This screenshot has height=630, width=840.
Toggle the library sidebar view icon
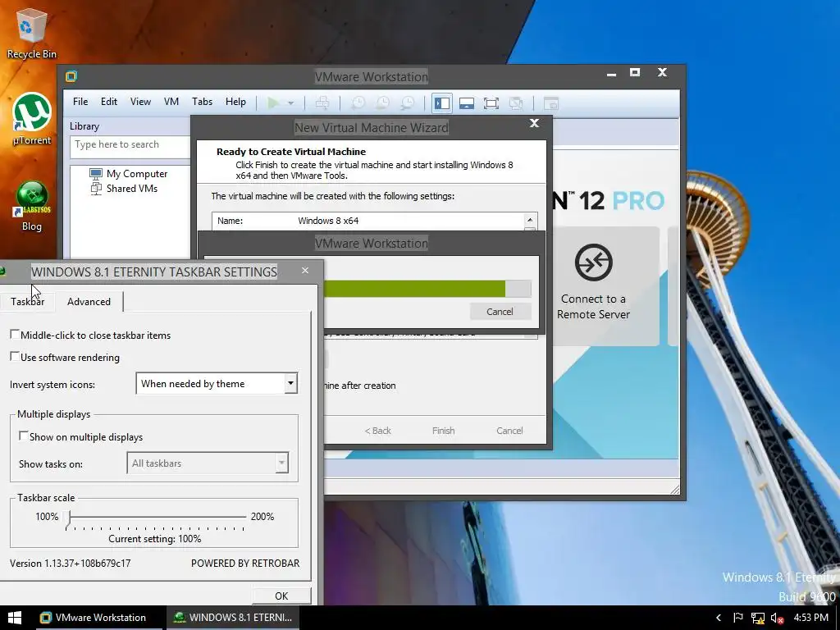coord(442,103)
